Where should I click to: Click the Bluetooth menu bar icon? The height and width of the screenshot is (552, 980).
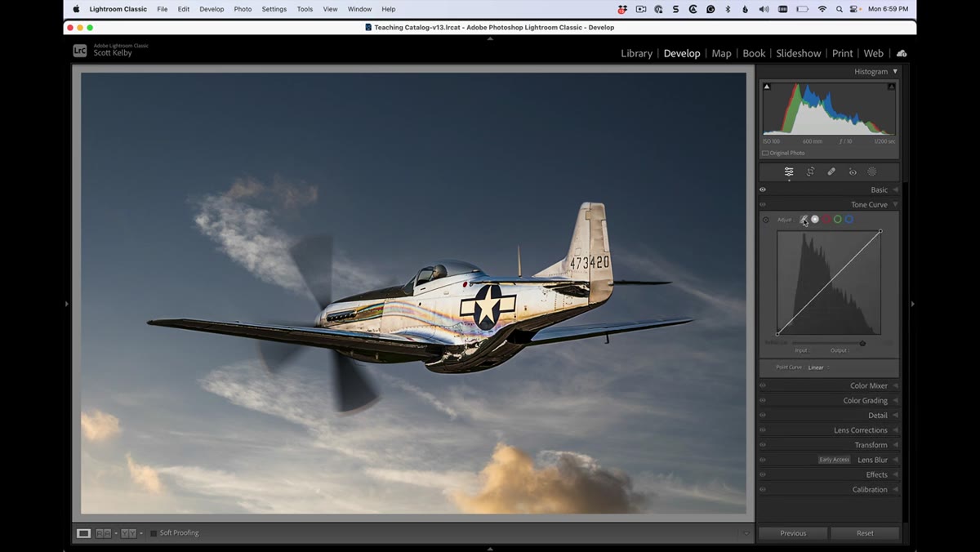click(x=728, y=9)
